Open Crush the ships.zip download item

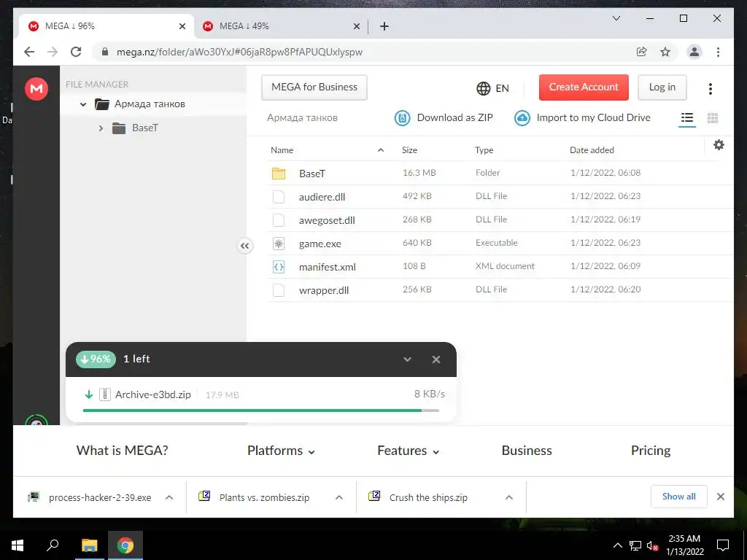(428, 497)
